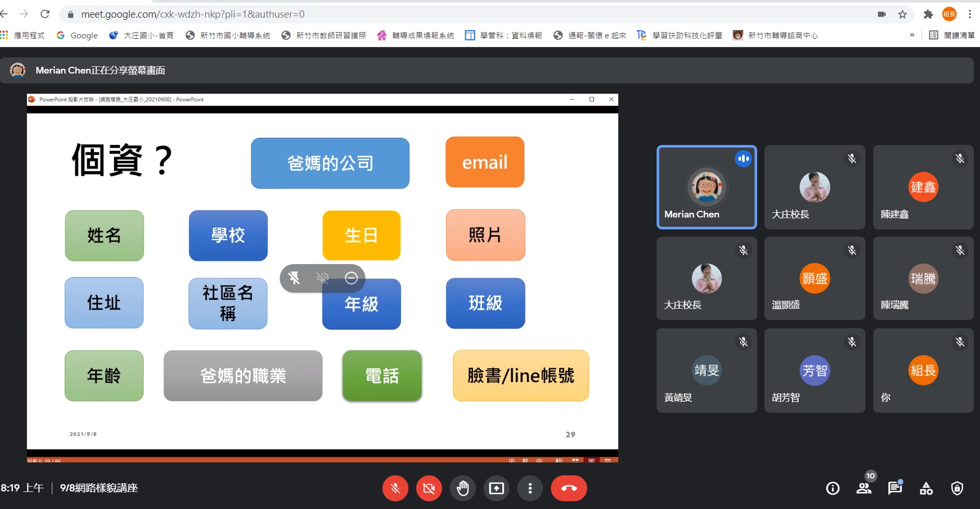
Task: Turn on the camera
Action: click(x=429, y=488)
